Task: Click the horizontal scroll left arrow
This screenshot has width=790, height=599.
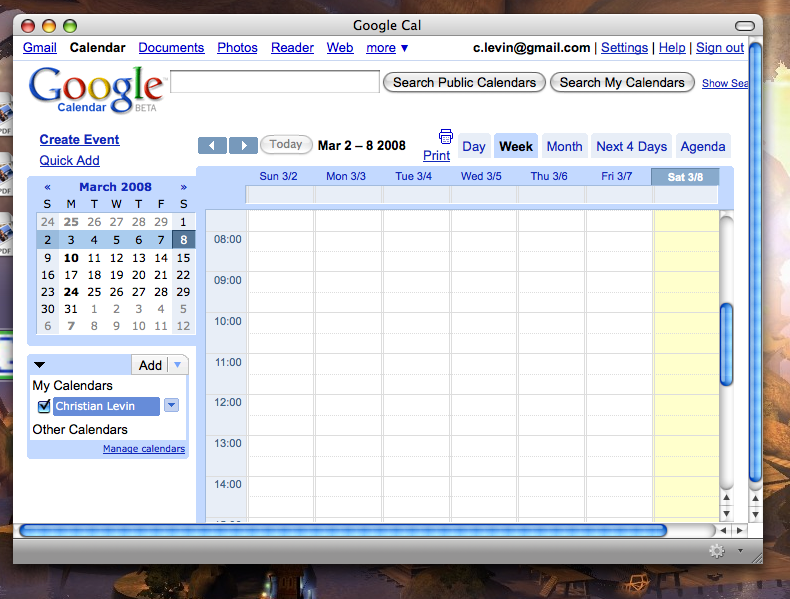Action: tap(723, 530)
